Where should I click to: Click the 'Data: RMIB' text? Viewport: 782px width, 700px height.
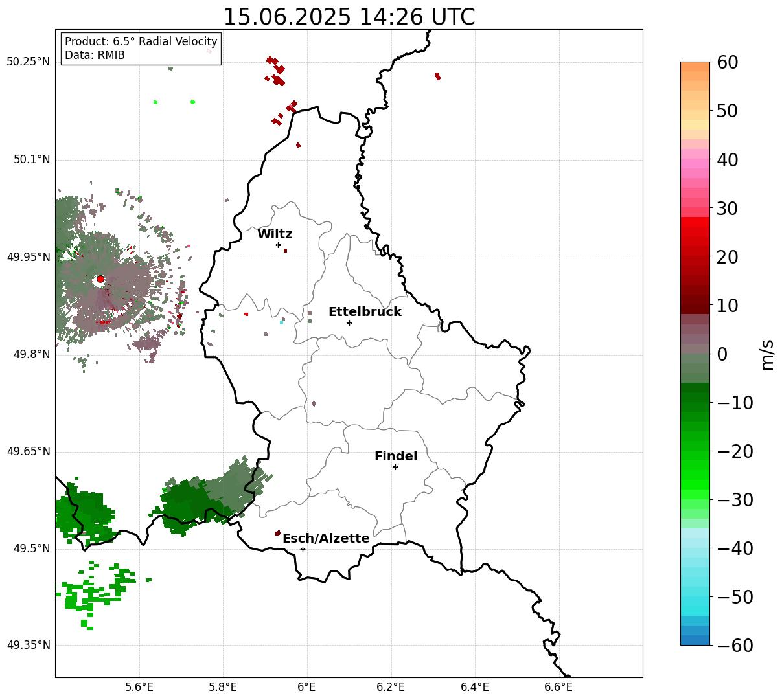pos(95,55)
